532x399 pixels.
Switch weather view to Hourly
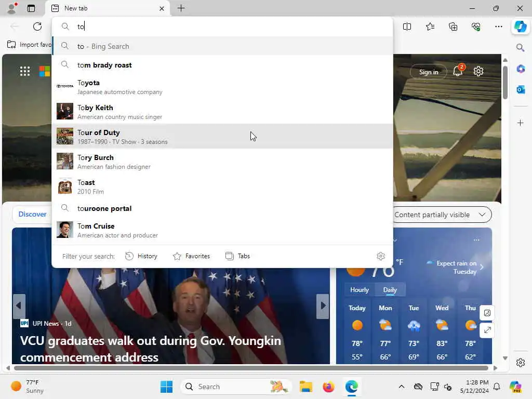360,290
